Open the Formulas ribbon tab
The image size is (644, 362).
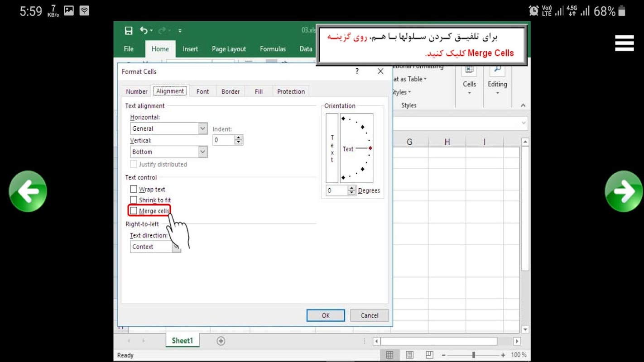273,49
